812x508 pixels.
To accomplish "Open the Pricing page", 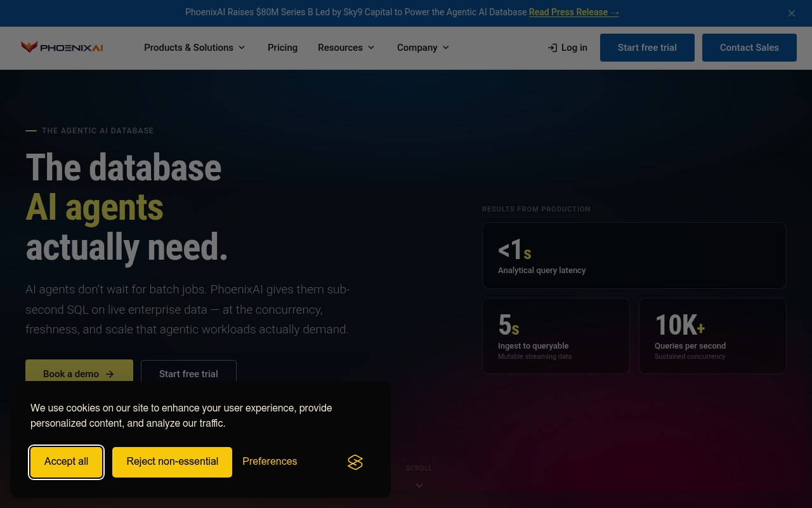I will [282, 48].
